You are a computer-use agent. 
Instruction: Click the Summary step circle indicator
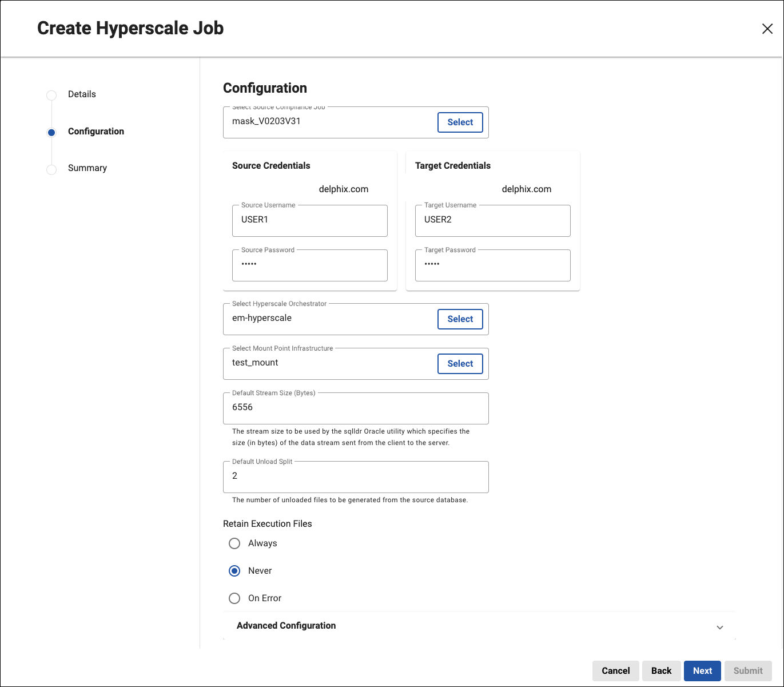click(x=51, y=169)
